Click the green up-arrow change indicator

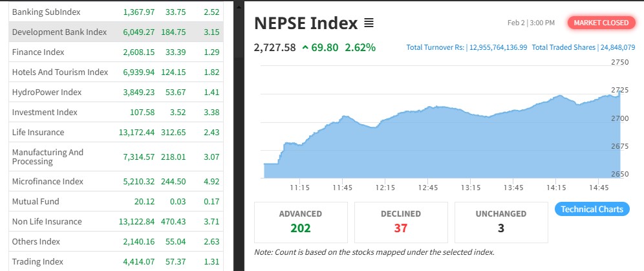tap(305, 48)
